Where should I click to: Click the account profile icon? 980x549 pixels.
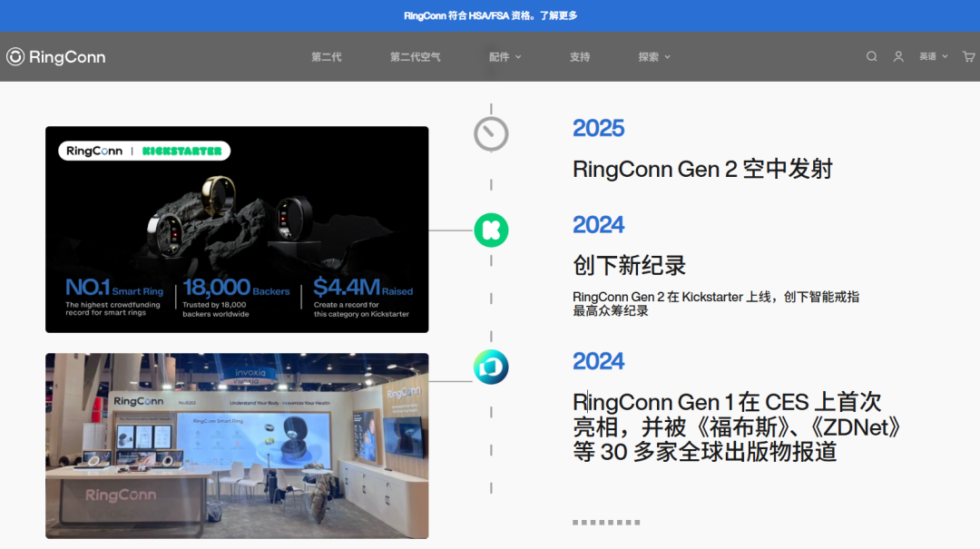tap(898, 56)
